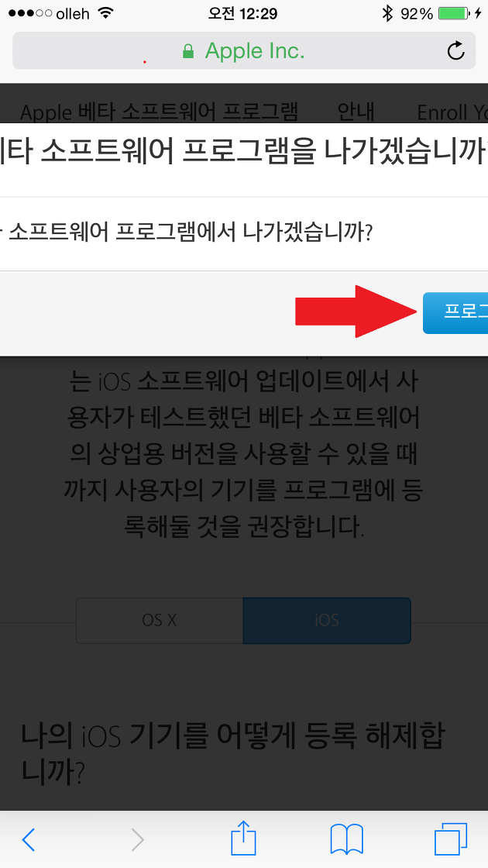This screenshot has height=868, width=488.
Task: Tap the Bluetooth status icon
Action: click(388, 13)
